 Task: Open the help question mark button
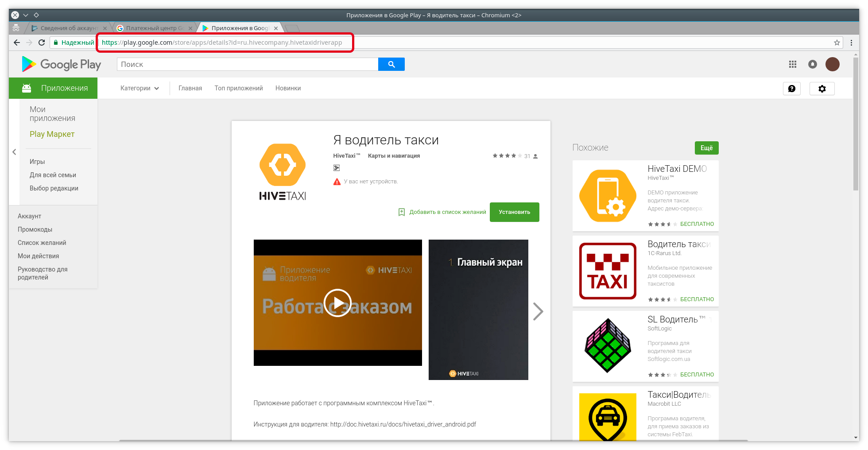[792, 89]
